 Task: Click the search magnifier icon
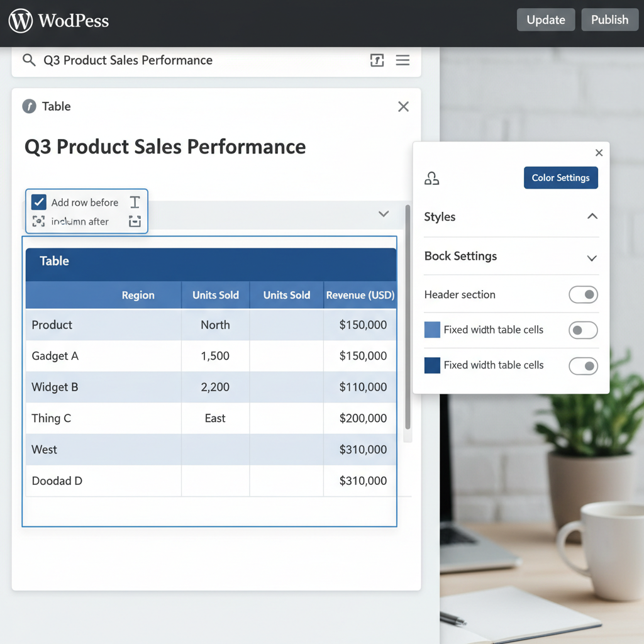28,60
